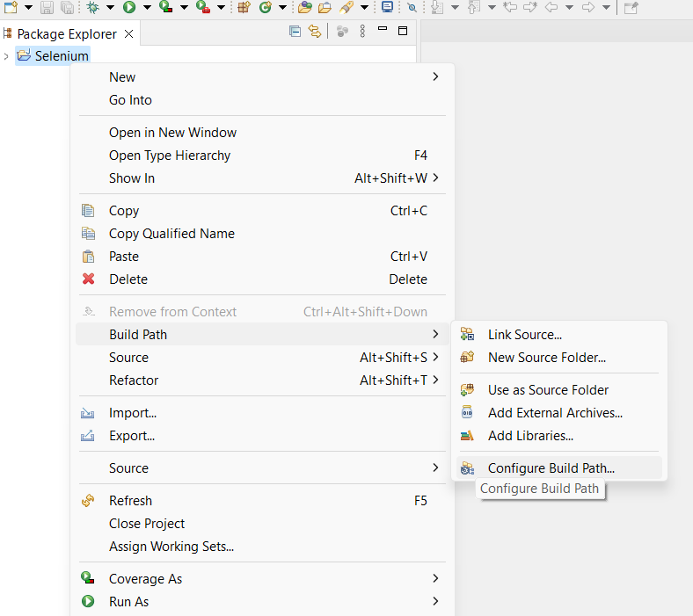693x616 pixels.
Task: Choose Copy from the context menu
Action: (x=262, y=211)
